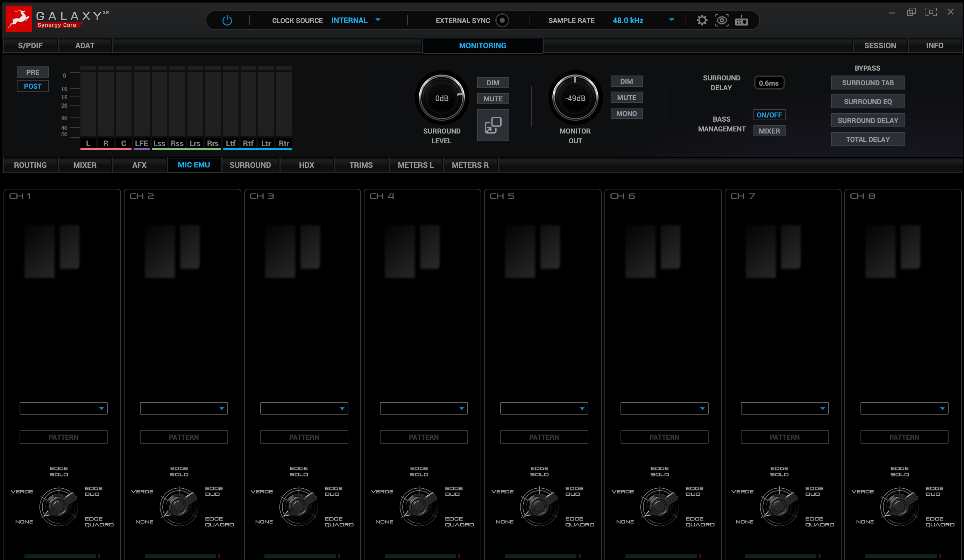Click the CH 1 microphone image
This screenshot has width=964, height=560.
(x=52, y=250)
